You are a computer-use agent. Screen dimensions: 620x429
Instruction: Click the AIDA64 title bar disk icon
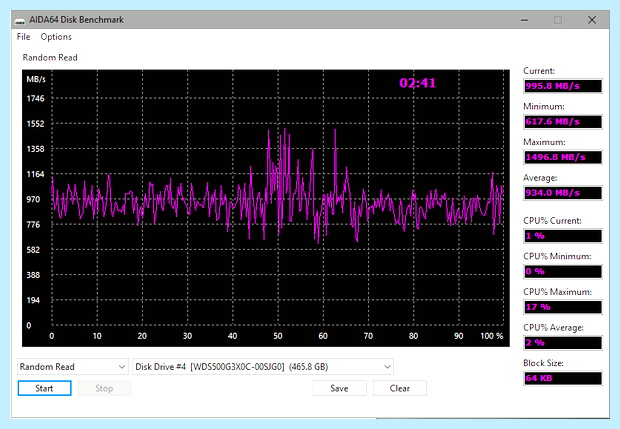click(x=20, y=20)
